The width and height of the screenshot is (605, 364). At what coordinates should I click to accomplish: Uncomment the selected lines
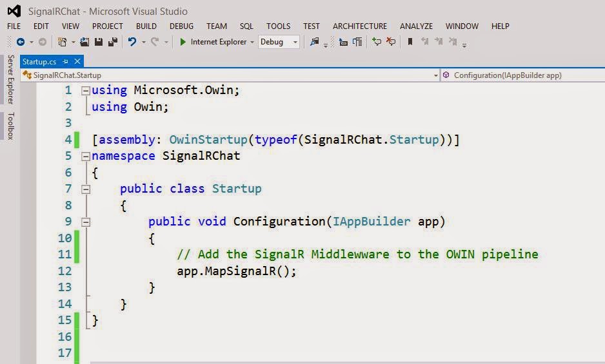[391, 42]
